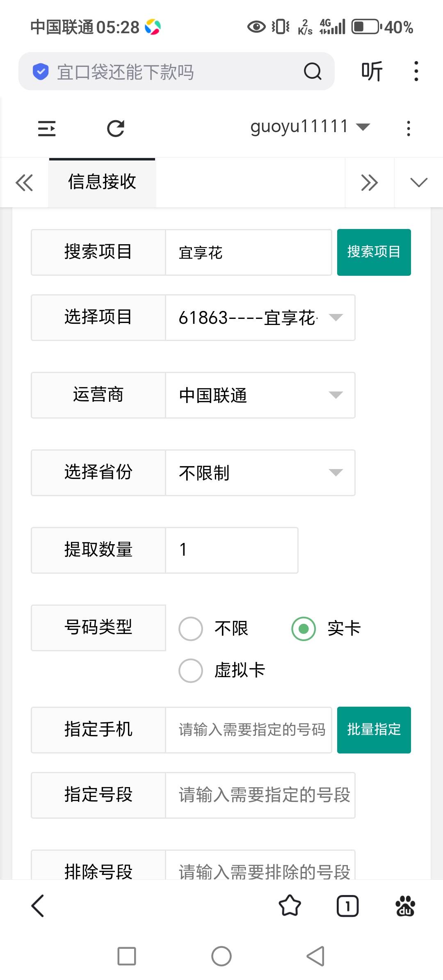The height and width of the screenshot is (980, 443).
Task: Select the 不限 number type radio
Action: click(x=191, y=628)
